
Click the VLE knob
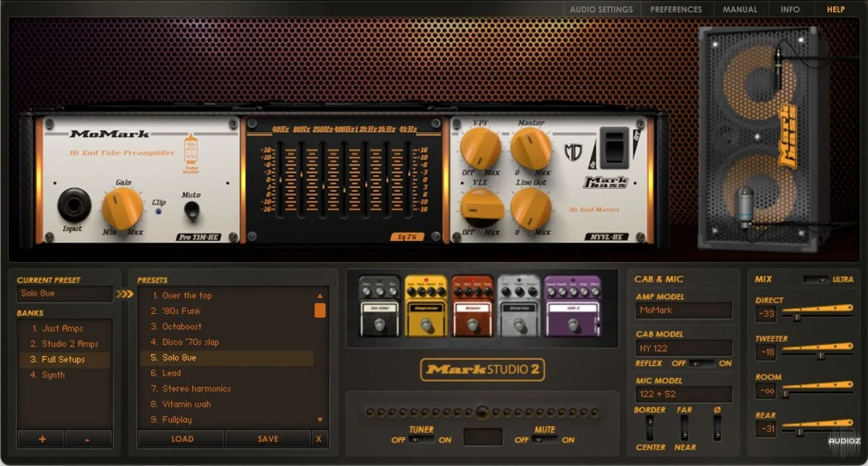point(482,207)
